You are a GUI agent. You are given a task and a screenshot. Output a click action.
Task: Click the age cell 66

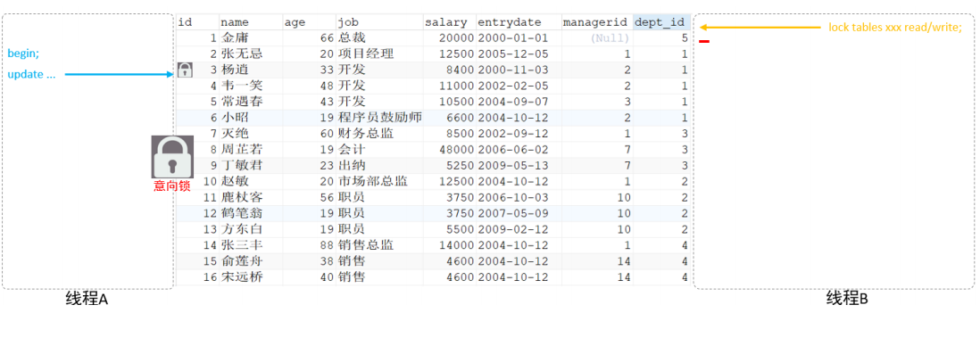327,38
